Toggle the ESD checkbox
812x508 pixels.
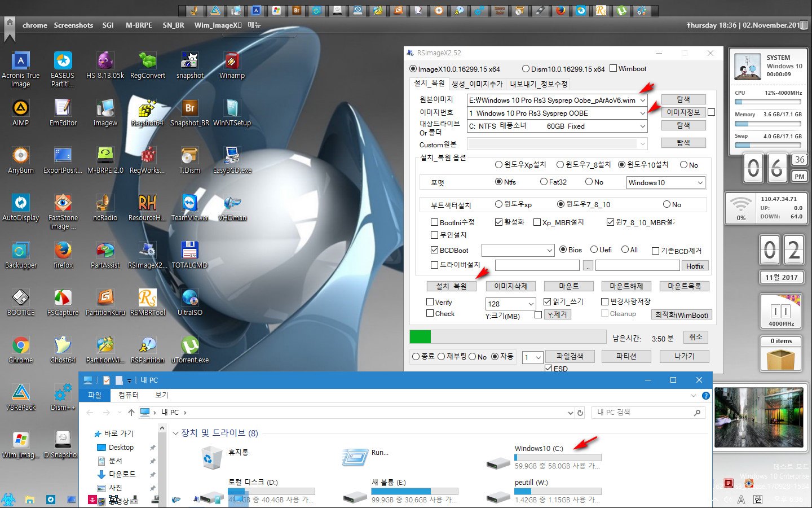coord(548,369)
